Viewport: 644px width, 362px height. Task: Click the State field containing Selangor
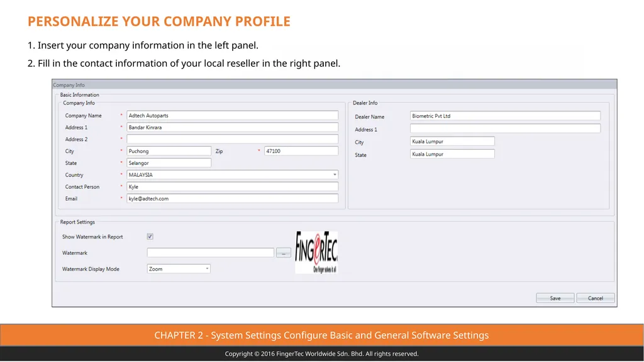(x=169, y=163)
